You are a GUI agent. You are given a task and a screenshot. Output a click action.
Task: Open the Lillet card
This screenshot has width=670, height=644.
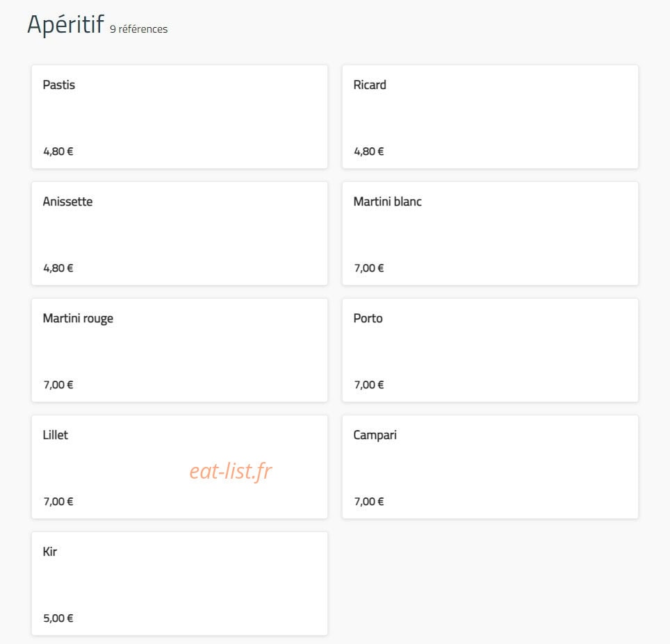coord(179,467)
